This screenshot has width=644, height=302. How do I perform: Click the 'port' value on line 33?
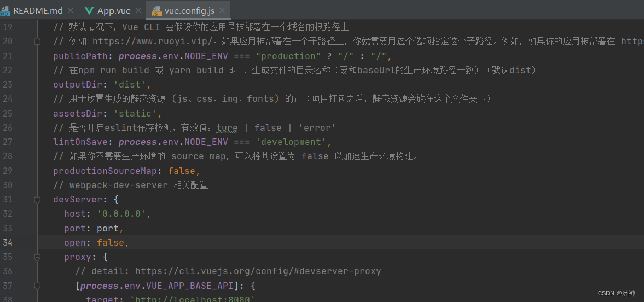coord(108,229)
